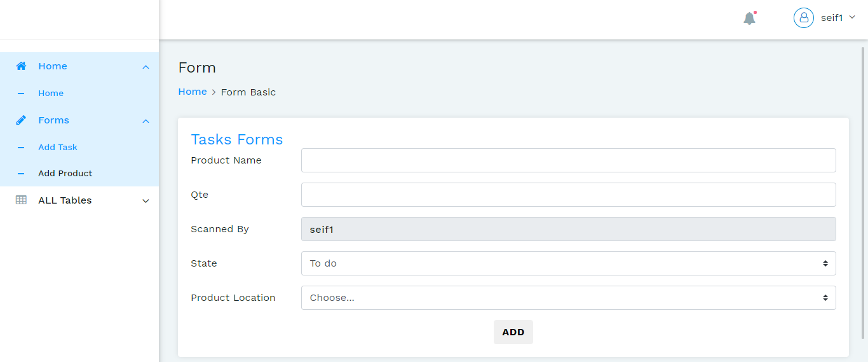Open the State dropdown
Image resolution: width=868 pixels, height=362 pixels.
pos(568,263)
